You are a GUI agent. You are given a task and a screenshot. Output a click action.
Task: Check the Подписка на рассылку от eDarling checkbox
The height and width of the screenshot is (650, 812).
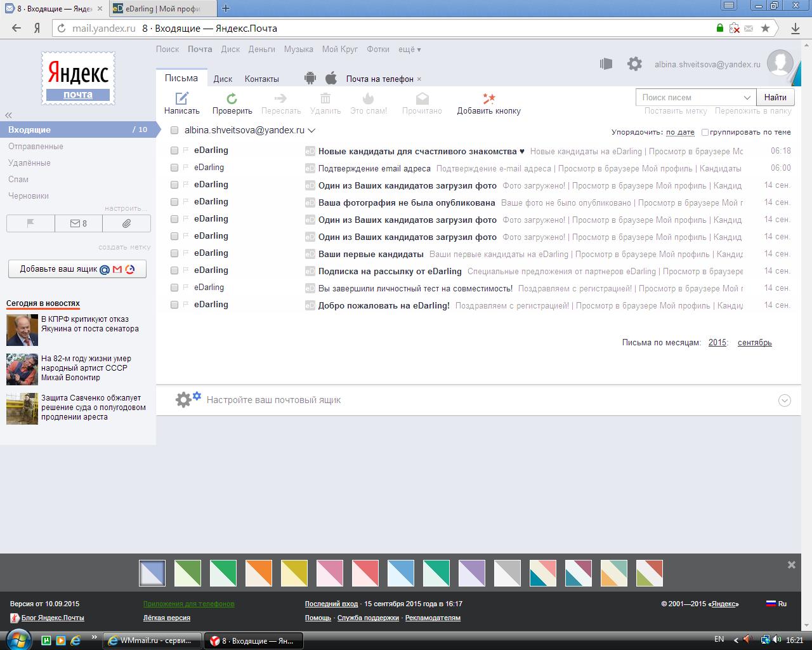point(174,270)
